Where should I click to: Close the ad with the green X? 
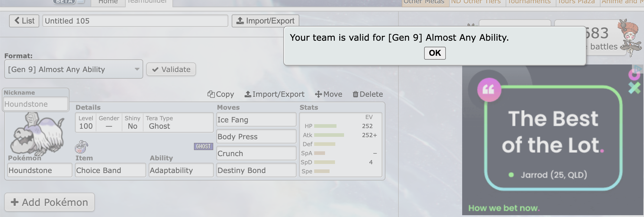pos(634,88)
